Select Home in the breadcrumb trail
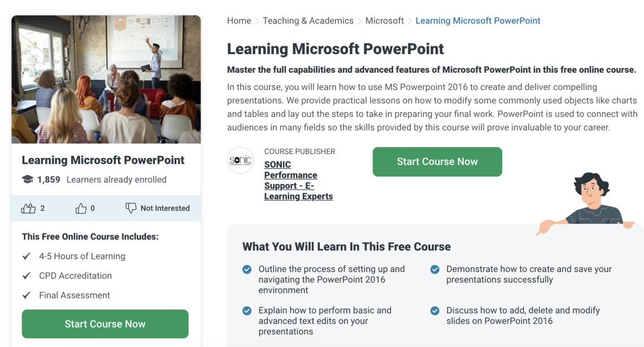The height and width of the screenshot is (347, 644). 239,20
